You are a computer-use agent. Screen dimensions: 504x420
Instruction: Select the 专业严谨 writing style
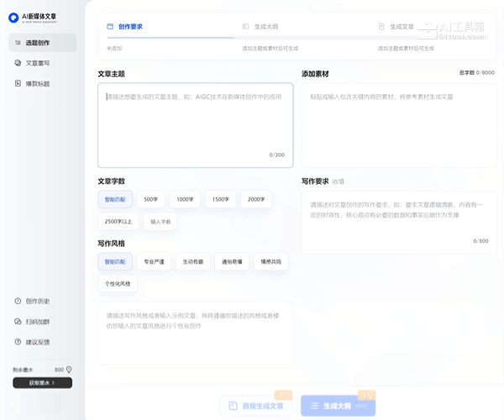point(154,261)
